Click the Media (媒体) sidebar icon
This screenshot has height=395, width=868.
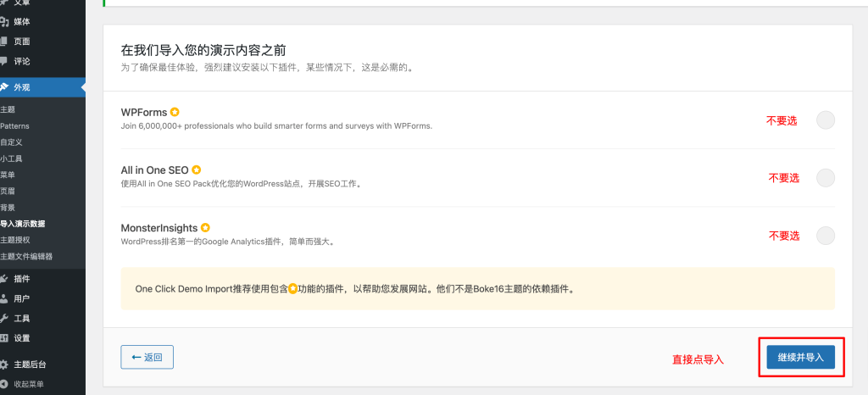point(4,22)
